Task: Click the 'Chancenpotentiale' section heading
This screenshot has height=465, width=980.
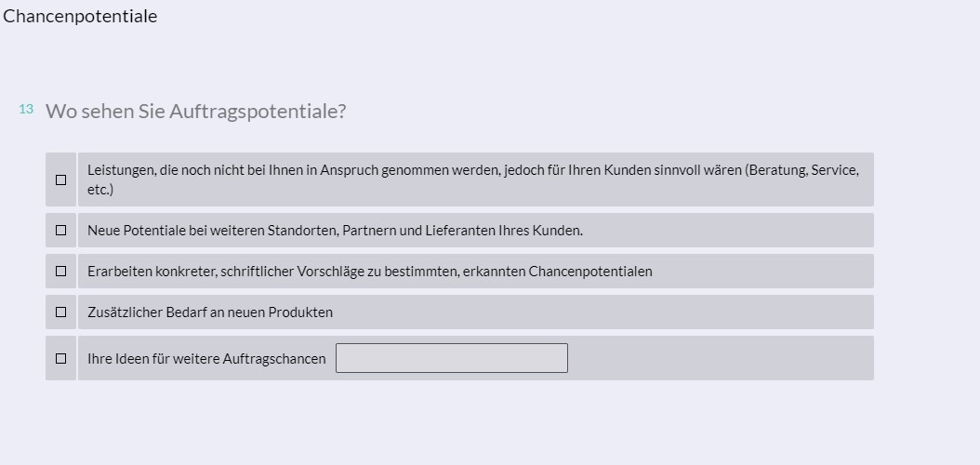Action: click(80, 16)
